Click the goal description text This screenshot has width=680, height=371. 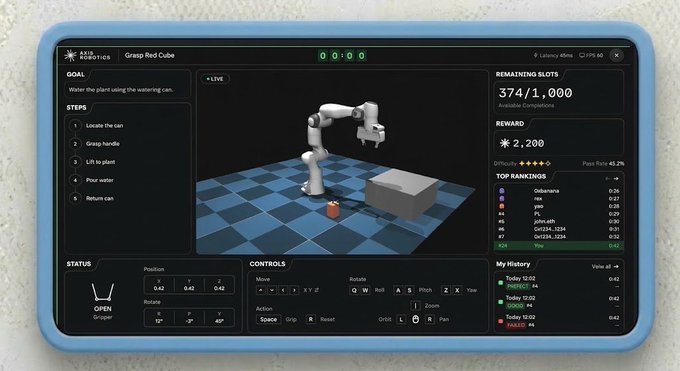(x=121, y=90)
